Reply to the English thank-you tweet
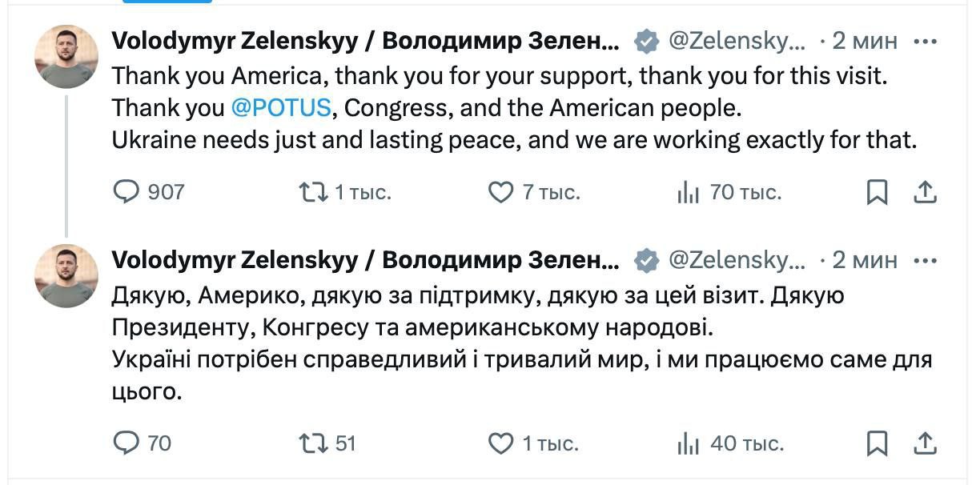The width and height of the screenshot is (980, 485). pyautogui.click(x=126, y=192)
